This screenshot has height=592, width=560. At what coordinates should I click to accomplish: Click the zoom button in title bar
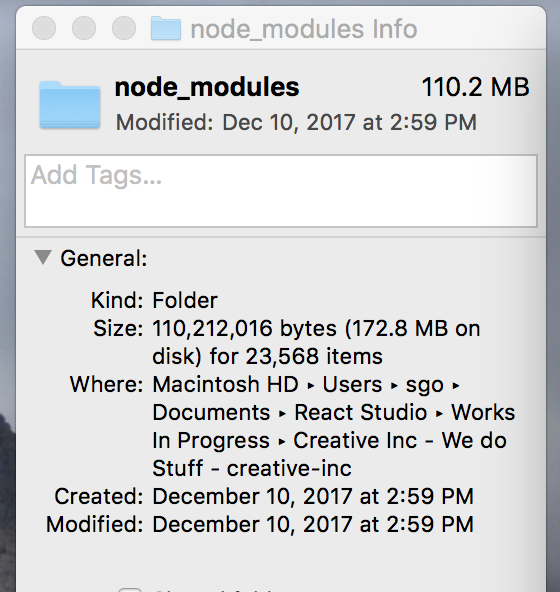coord(124,28)
